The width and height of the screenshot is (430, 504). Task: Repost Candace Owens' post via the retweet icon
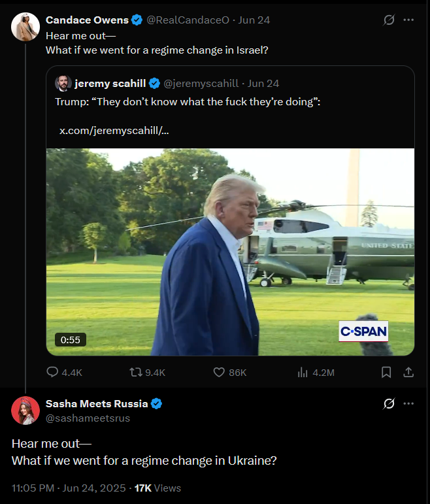click(x=136, y=372)
